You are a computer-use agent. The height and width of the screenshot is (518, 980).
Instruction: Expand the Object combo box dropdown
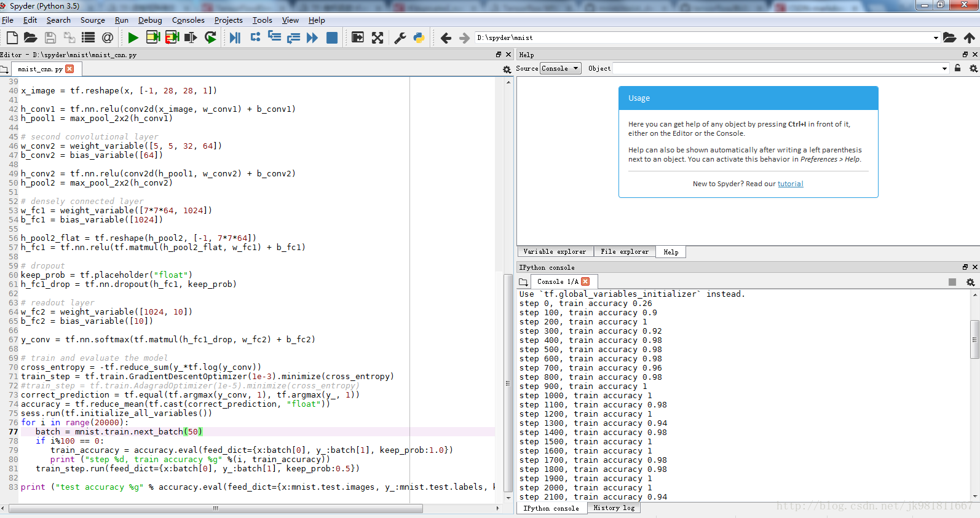coord(944,68)
